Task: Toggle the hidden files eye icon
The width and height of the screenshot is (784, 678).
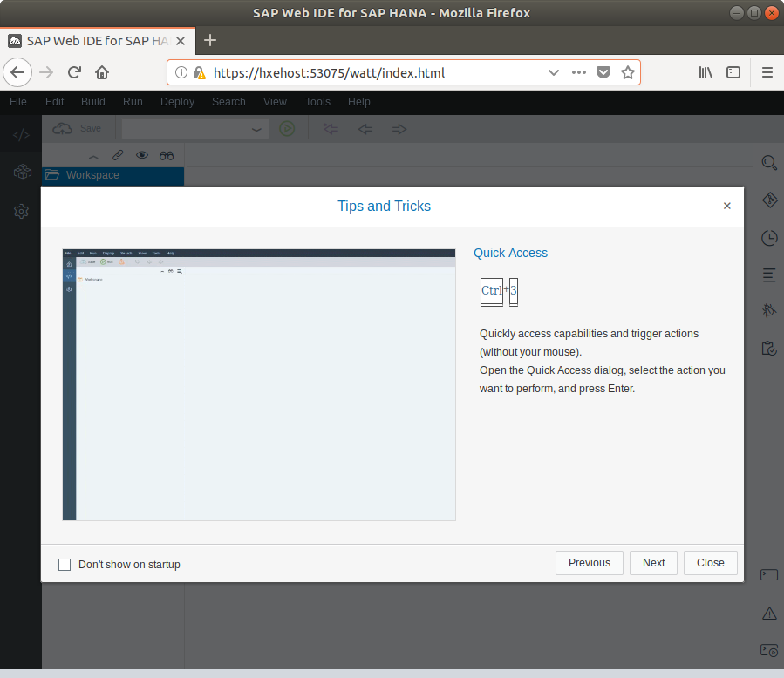Action: 141,155
